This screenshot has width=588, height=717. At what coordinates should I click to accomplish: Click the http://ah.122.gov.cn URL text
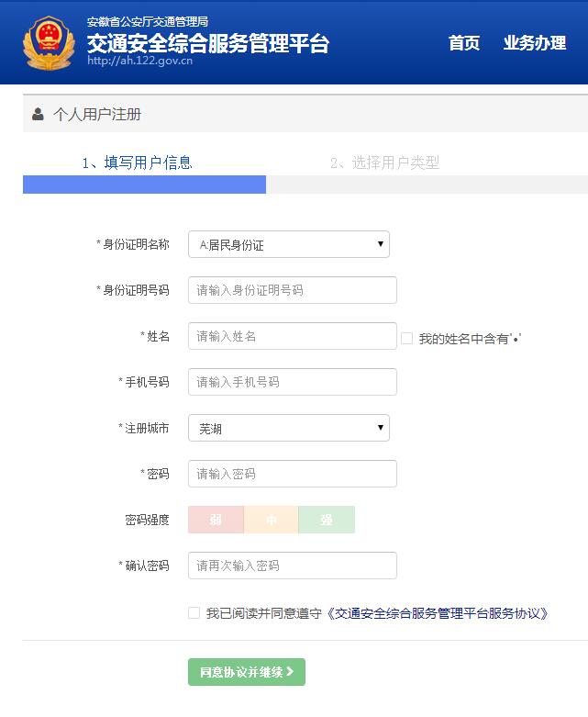point(139,61)
